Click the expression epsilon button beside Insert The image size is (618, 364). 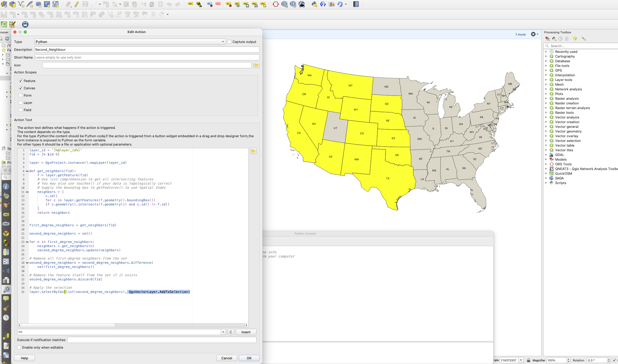click(231, 332)
